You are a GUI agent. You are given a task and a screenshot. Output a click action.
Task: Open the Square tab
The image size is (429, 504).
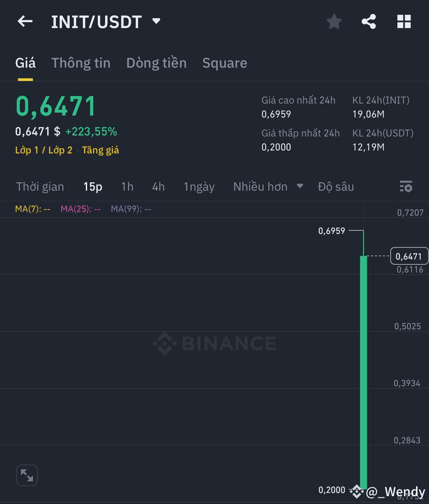click(x=224, y=63)
